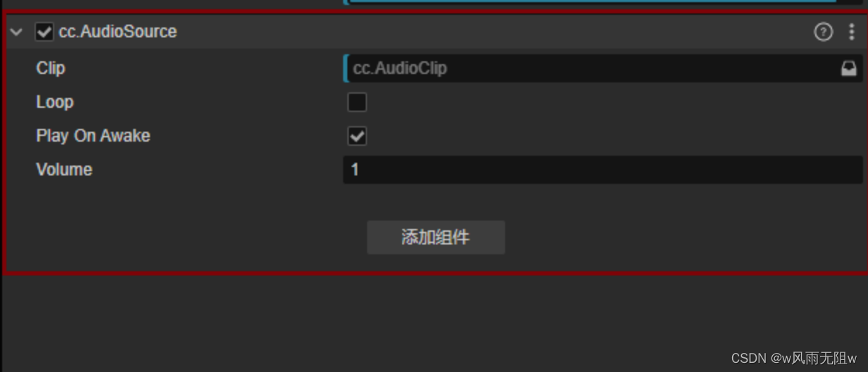Click the blue indicator edge of Clip field
Viewport: 868px width, 372px height.
pos(345,68)
